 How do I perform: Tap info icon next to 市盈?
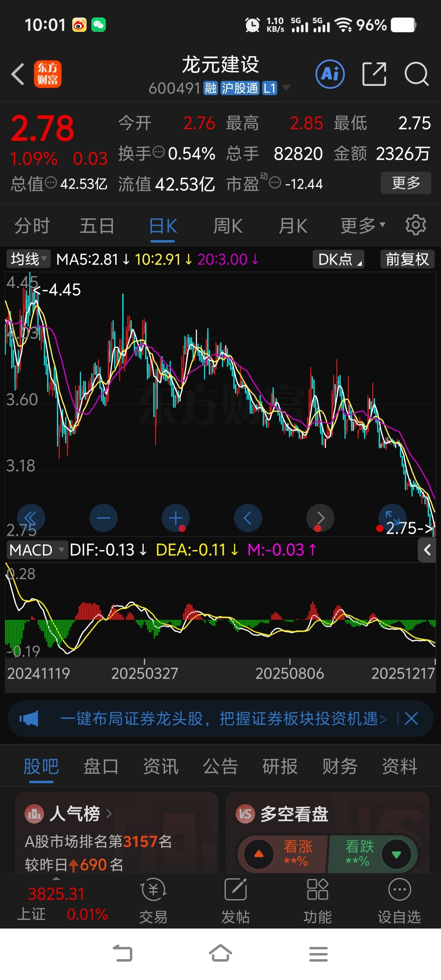pos(275,183)
